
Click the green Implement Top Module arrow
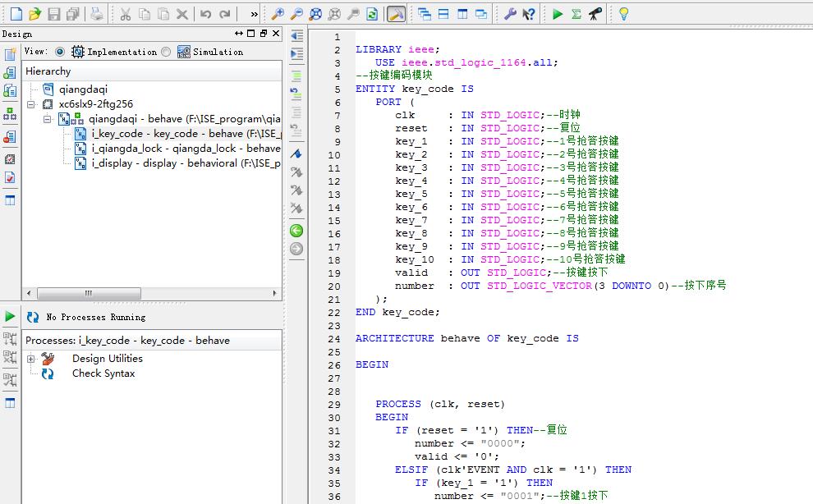(x=558, y=14)
